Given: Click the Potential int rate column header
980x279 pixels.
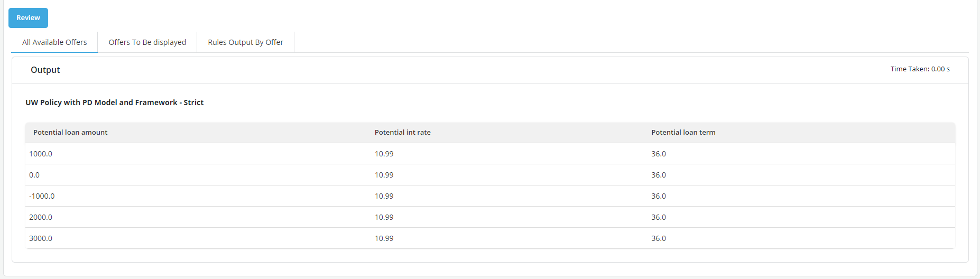Looking at the screenshot, I should (x=402, y=133).
